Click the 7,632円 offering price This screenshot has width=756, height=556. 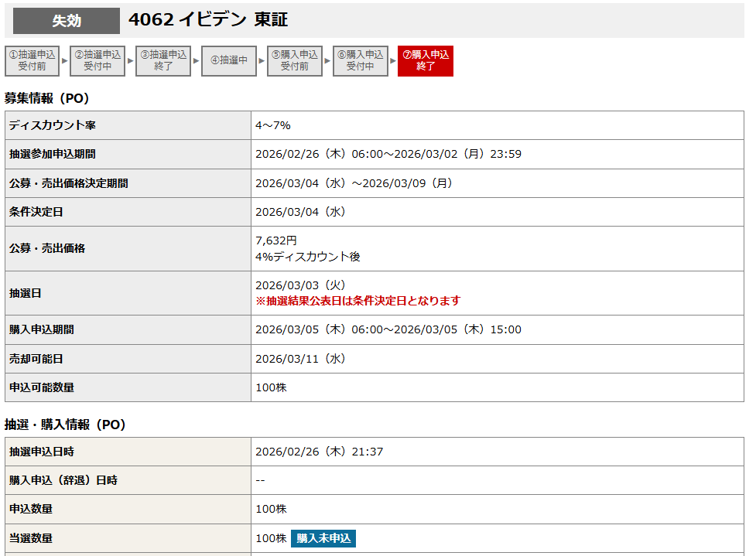point(276,240)
